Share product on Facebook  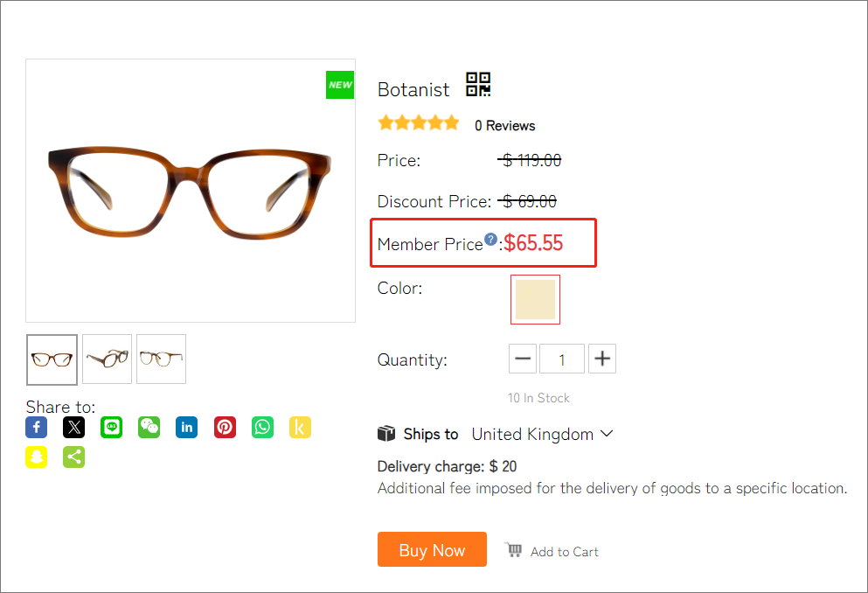click(37, 428)
